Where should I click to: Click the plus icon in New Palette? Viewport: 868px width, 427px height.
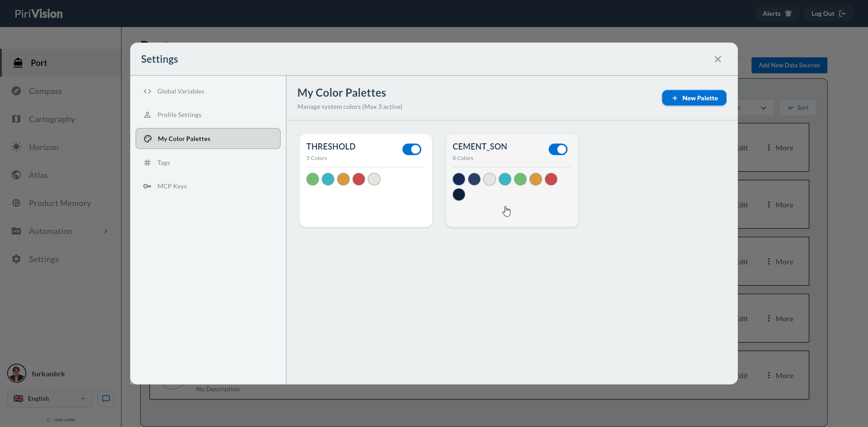tap(675, 98)
